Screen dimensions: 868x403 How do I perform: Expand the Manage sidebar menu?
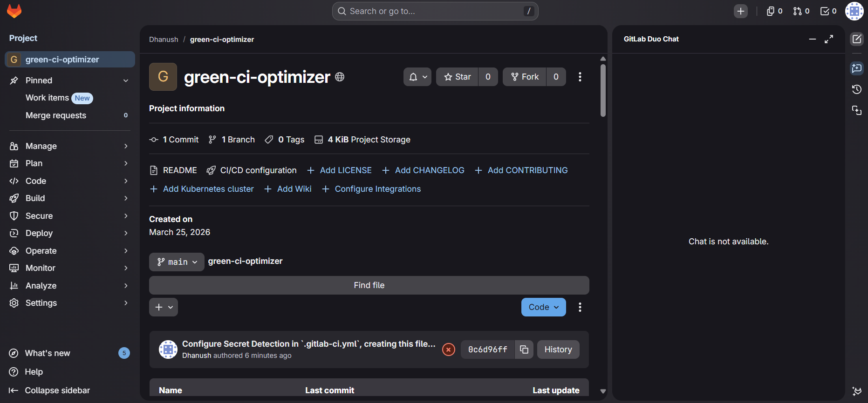point(70,146)
